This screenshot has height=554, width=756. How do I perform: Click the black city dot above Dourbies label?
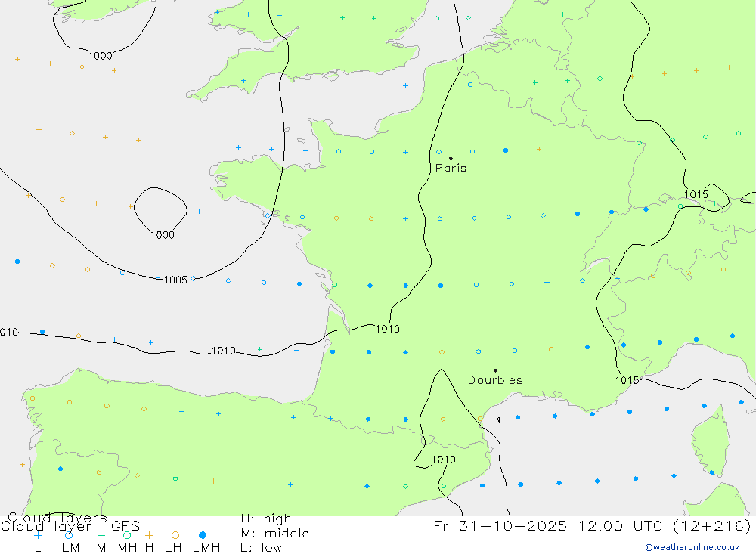(x=495, y=370)
